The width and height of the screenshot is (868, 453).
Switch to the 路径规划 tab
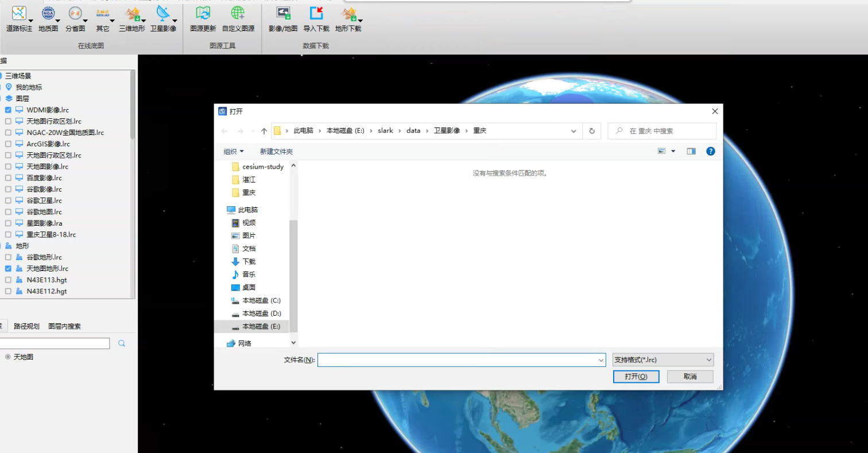(27, 326)
